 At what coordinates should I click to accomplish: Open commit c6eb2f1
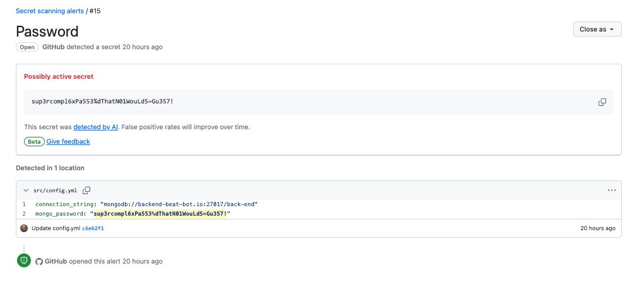point(93,228)
